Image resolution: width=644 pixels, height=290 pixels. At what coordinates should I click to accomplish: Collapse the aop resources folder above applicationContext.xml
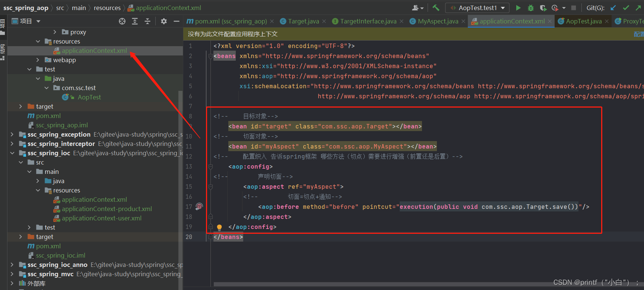click(38, 41)
